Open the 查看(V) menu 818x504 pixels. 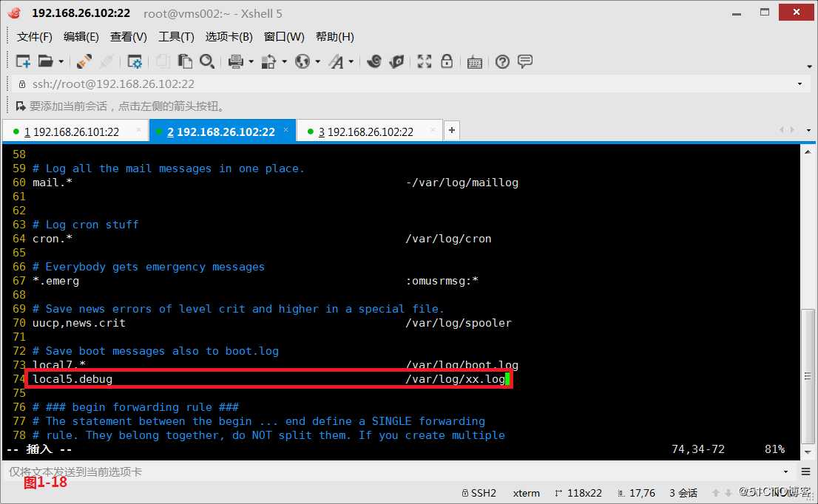(x=129, y=36)
